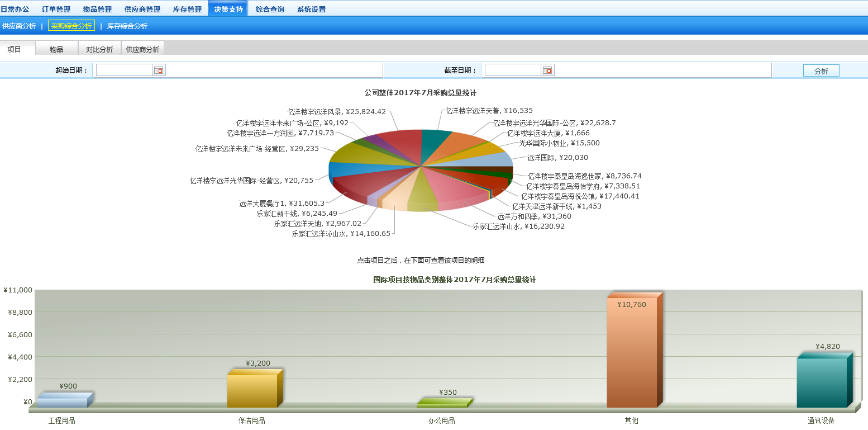Click pie label 远洋大厦餐厅1, ¥31,605.3
This screenshot has height=430, width=868.
click(x=282, y=204)
